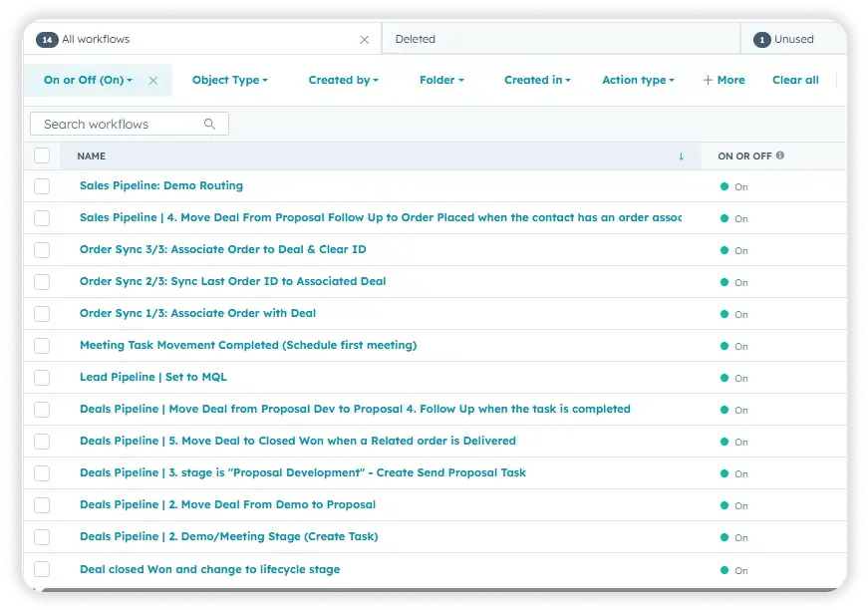Open the On or Off info tooltip icon
Screen dimensions: 868x610
coord(780,155)
